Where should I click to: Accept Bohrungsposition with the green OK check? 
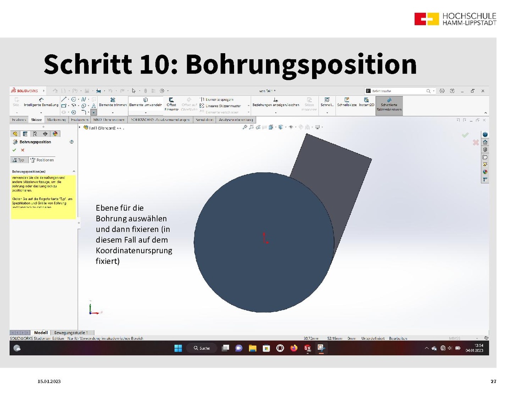(x=15, y=150)
